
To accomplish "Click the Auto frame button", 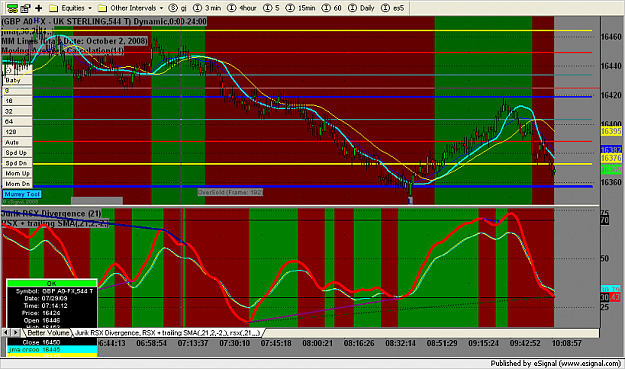I will pos(18,142).
